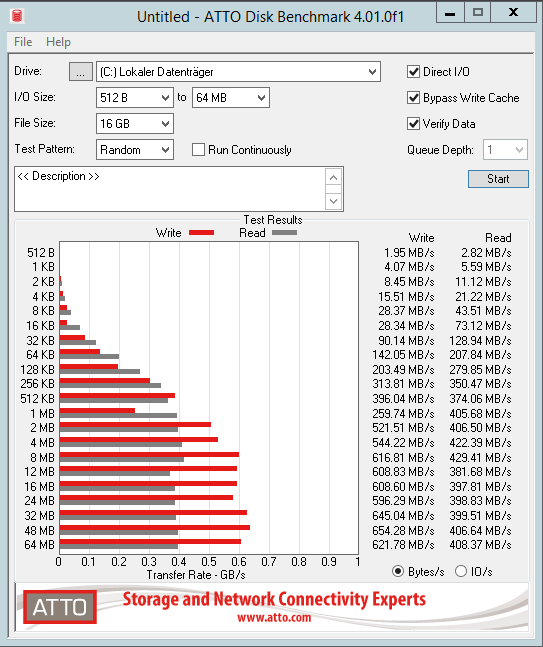Maximize the ATTO Disk Benchmark window
This screenshot has height=647, width=543.
478,12
